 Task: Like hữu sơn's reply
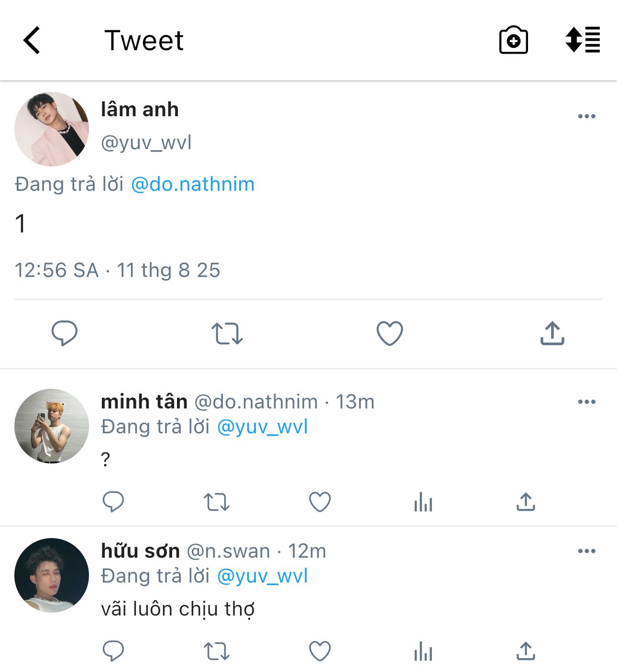320,651
